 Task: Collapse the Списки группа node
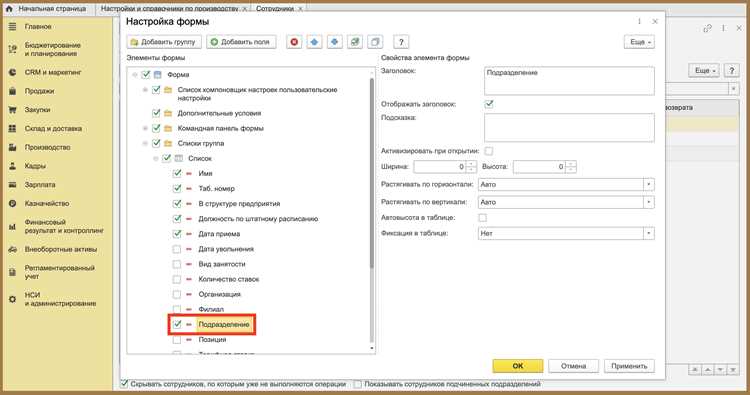pyautogui.click(x=145, y=143)
